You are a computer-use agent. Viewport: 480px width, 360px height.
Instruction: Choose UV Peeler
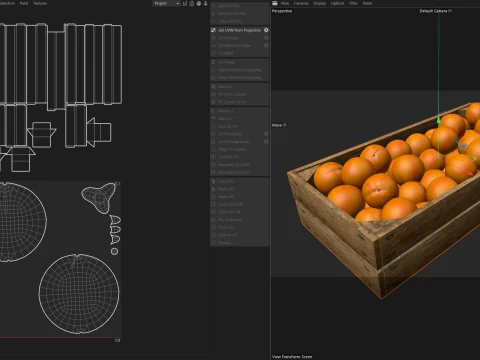pyautogui.click(x=240, y=62)
